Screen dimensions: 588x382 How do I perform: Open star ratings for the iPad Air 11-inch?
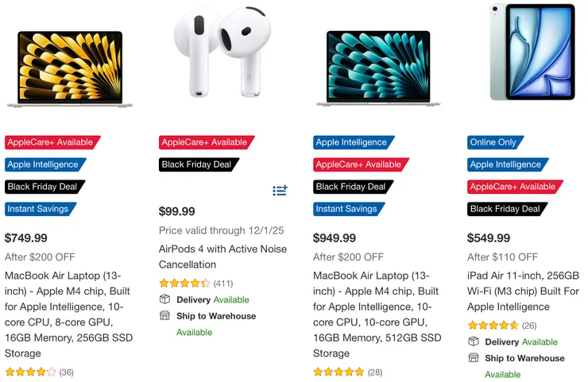[x=493, y=325]
